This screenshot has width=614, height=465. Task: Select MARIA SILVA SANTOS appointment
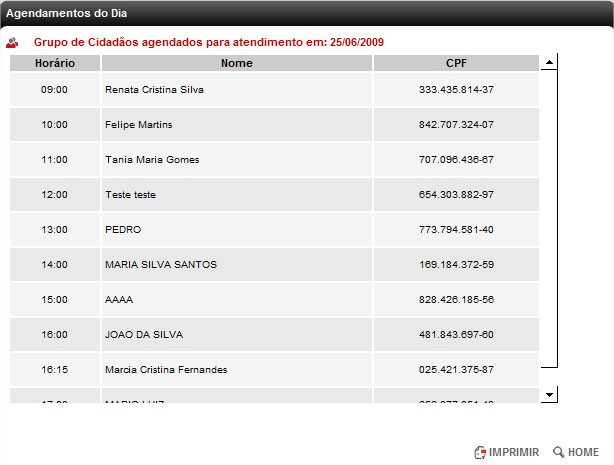tap(160, 265)
